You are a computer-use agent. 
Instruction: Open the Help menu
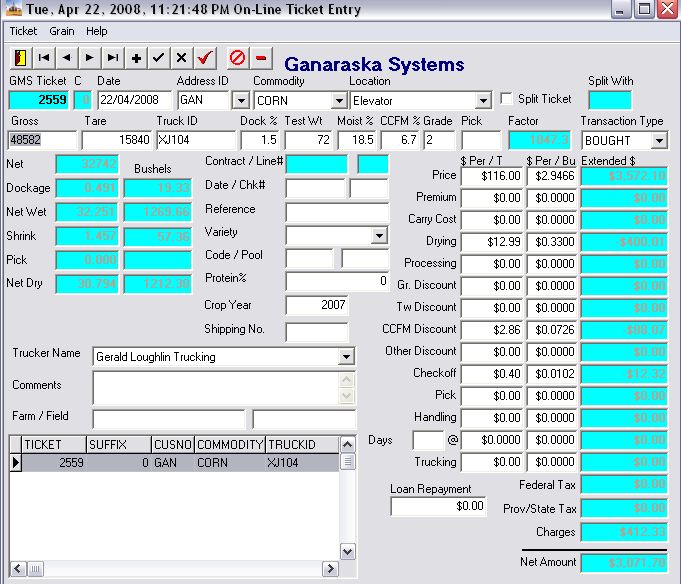point(96,31)
